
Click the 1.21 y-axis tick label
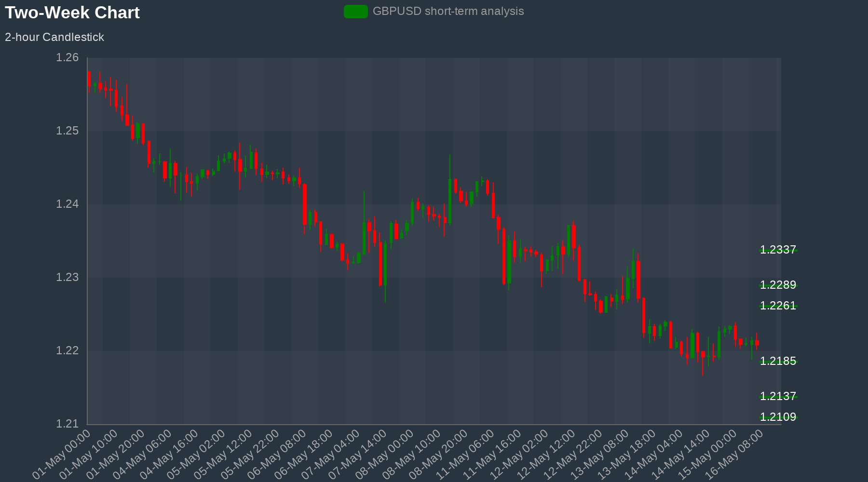pos(67,424)
